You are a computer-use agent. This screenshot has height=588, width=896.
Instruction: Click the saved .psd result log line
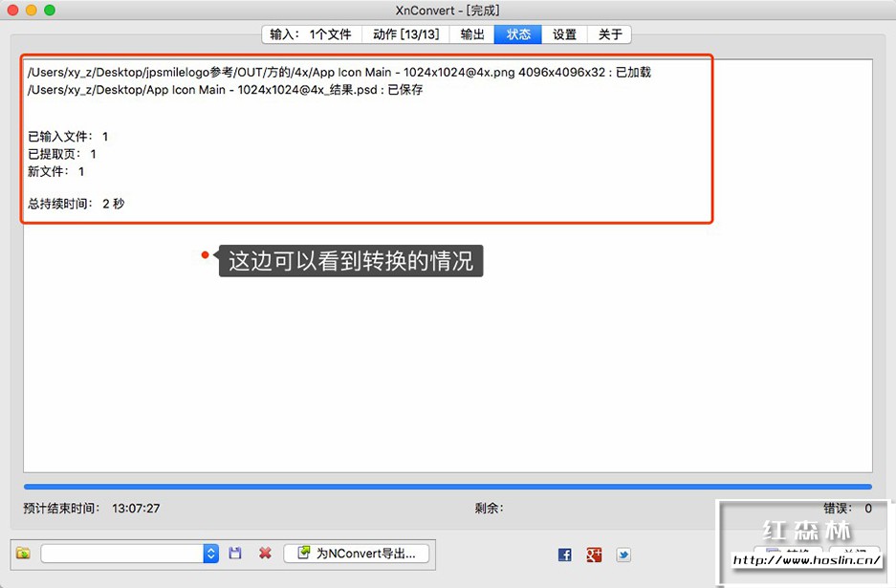[x=225, y=90]
